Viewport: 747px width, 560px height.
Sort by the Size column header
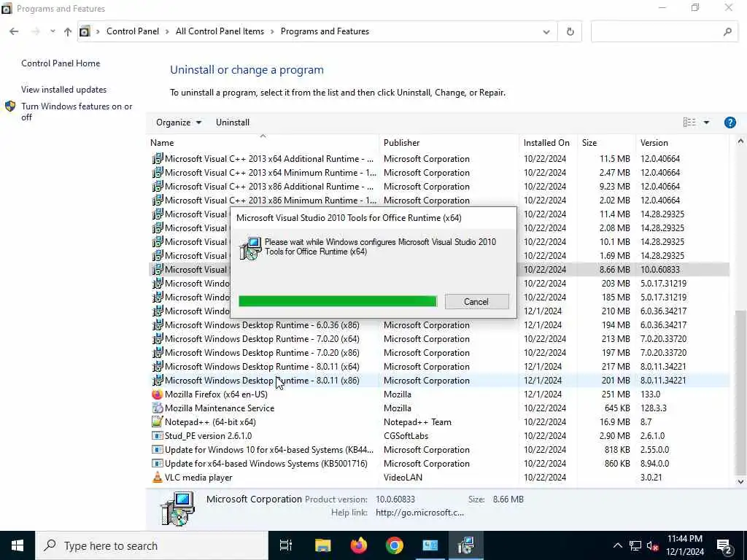point(606,143)
